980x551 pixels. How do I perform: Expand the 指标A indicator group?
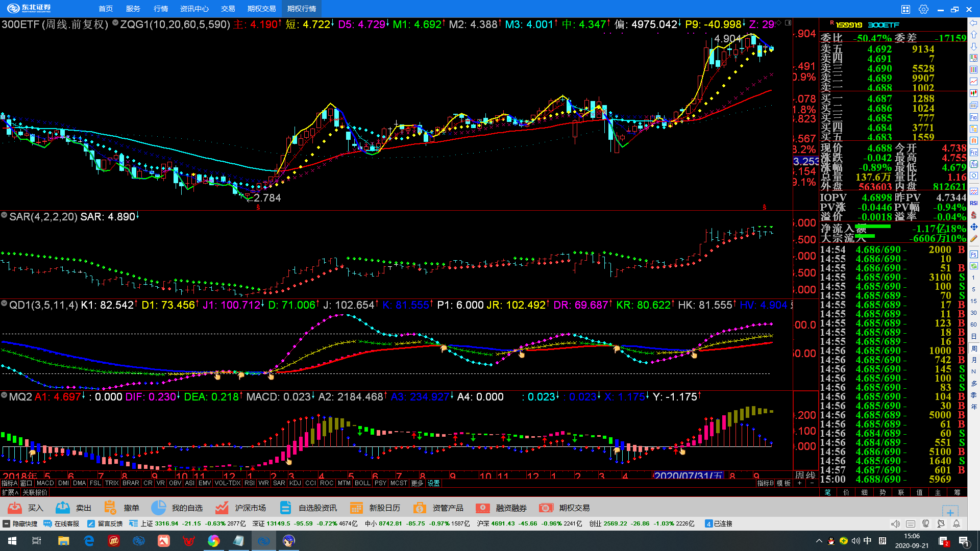pyautogui.click(x=9, y=483)
